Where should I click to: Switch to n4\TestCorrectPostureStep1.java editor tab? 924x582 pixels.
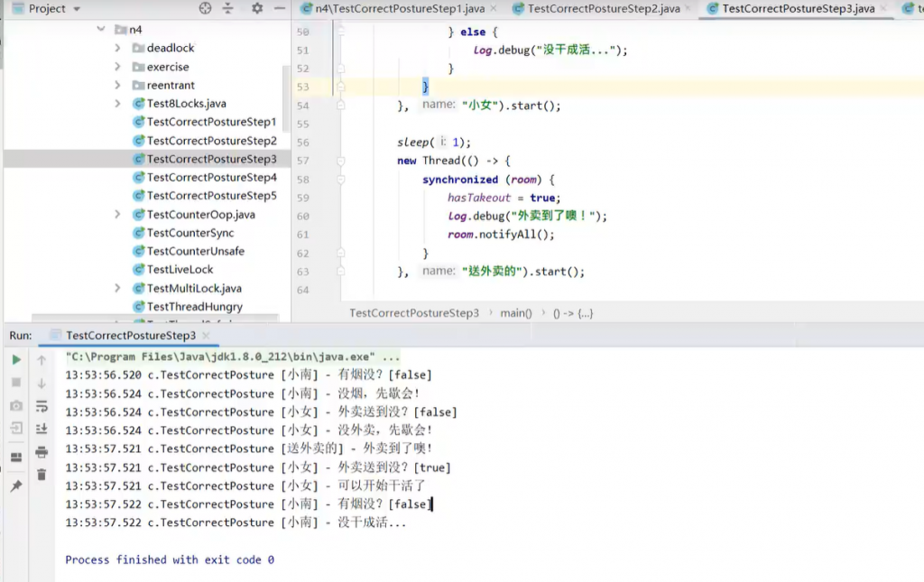pos(400,9)
